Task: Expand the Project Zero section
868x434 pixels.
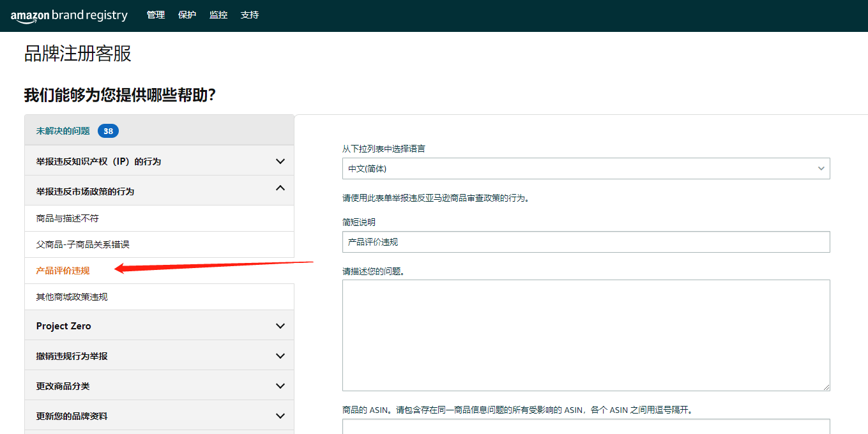Action: point(159,325)
